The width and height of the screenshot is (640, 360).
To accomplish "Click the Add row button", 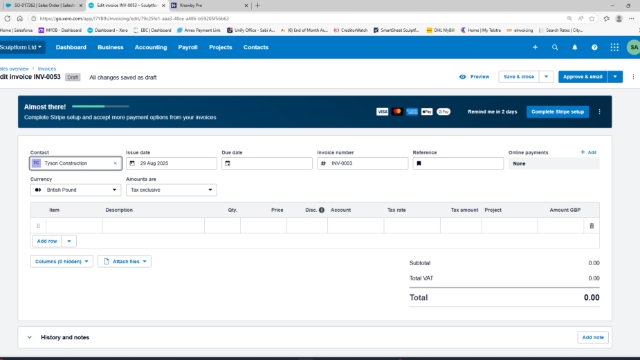I will 47,241.
